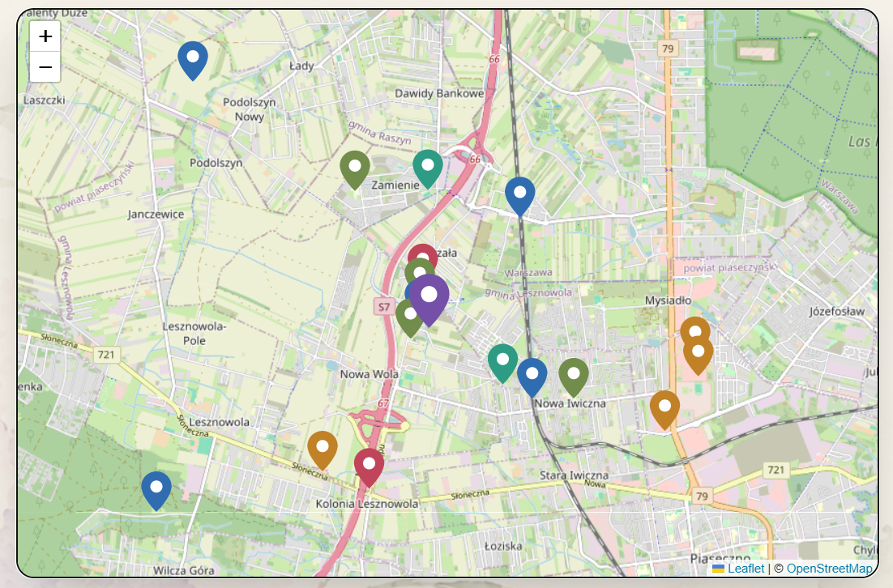Viewport: 893px width, 588px height.
Task: Select the large purple map marker
Action: (x=429, y=301)
